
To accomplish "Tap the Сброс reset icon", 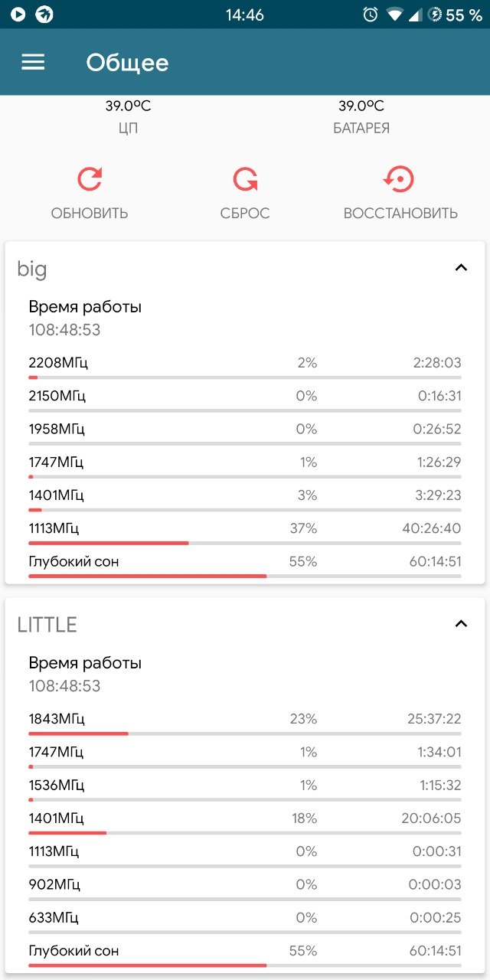I will (245, 179).
